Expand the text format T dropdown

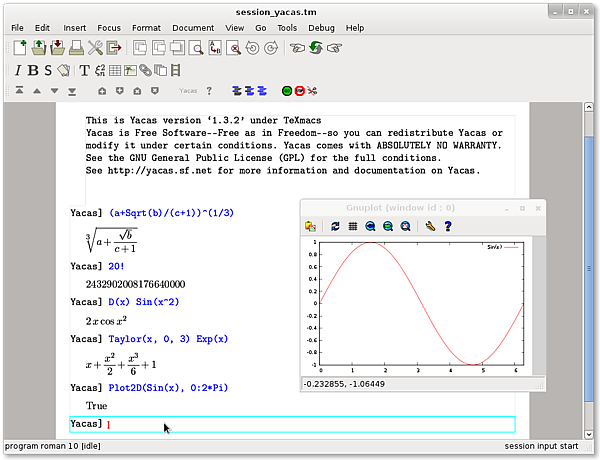pyautogui.click(x=85, y=70)
